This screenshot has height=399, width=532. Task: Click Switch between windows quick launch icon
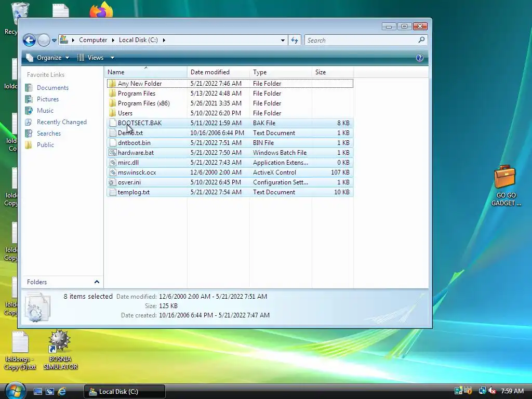point(50,392)
